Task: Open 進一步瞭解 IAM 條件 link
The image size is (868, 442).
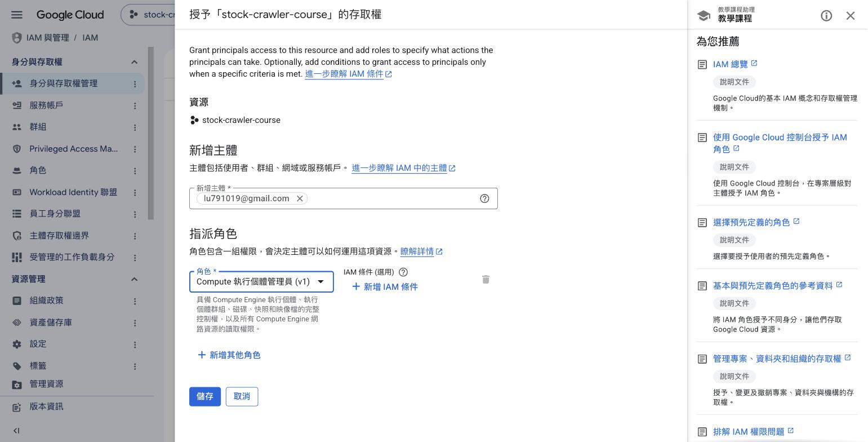Action: [348, 74]
